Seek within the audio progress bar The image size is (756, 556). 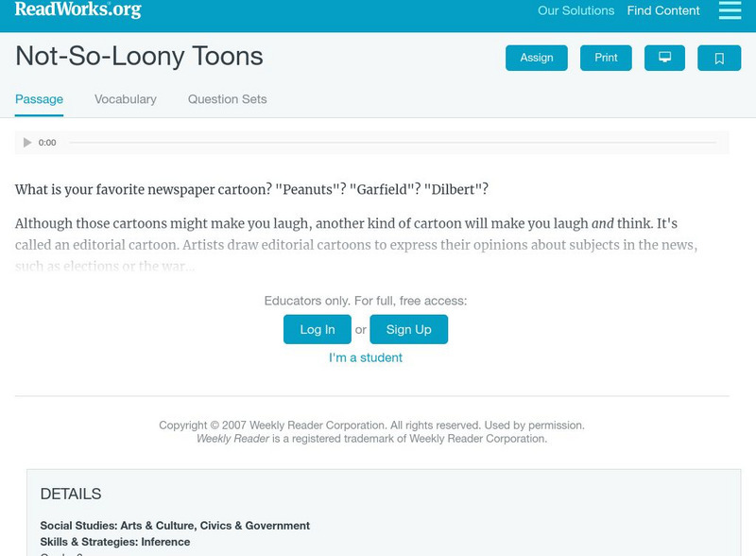coord(392,143)
